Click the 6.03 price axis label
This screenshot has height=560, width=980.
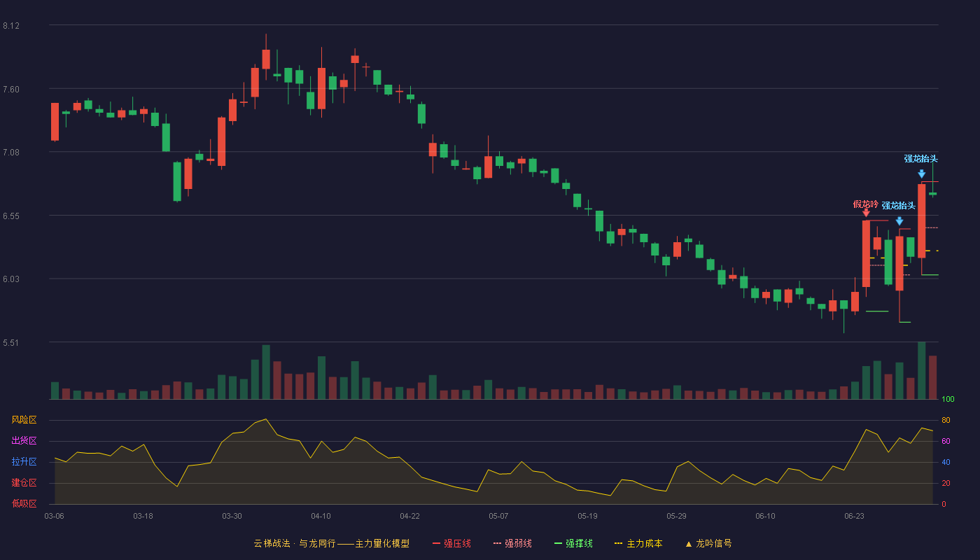[x=11, y=279]
